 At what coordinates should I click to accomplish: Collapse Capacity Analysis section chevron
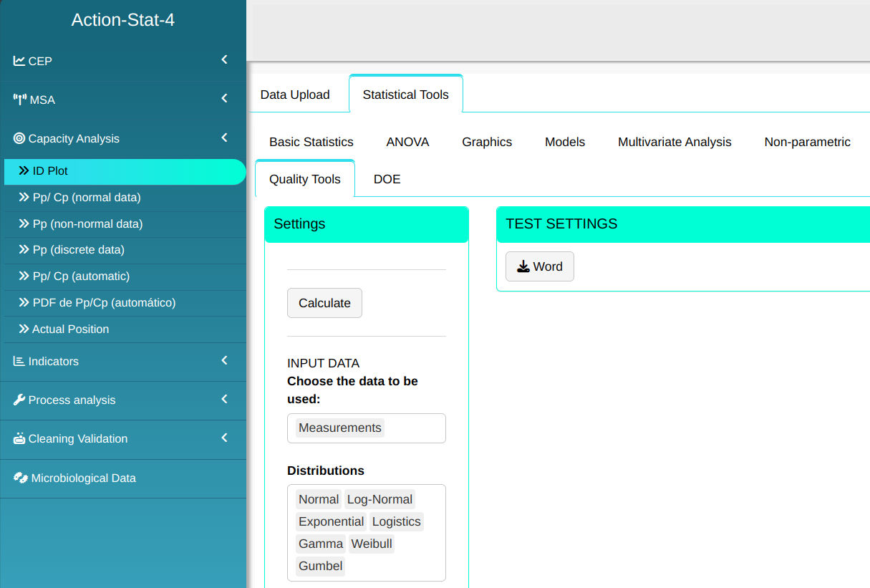[224, 138]
